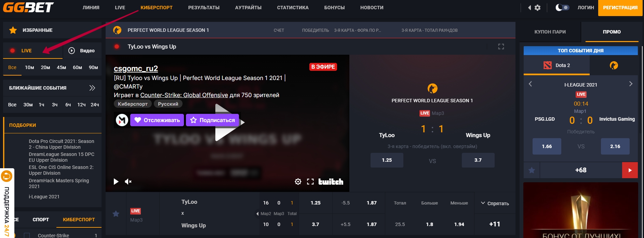The image size is (644, 238).
Task: Toggle dark mode theme switch
Action: point(562,8)
